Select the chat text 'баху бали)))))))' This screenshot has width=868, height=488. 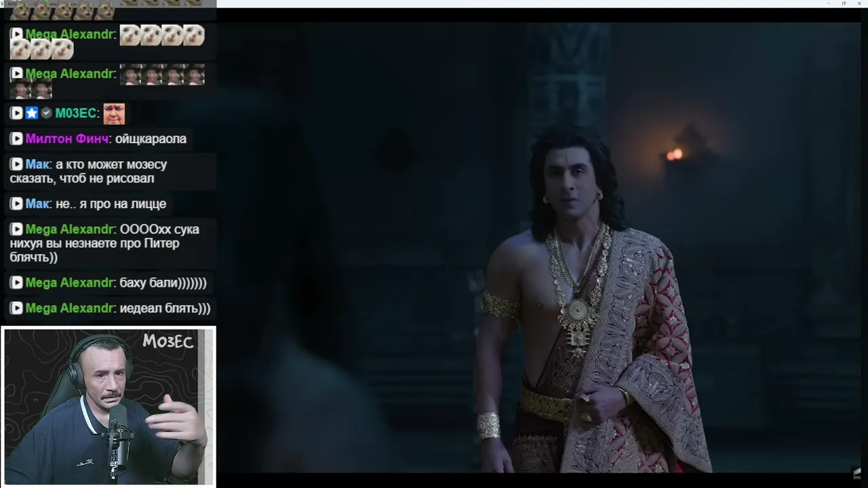point(163,283)
